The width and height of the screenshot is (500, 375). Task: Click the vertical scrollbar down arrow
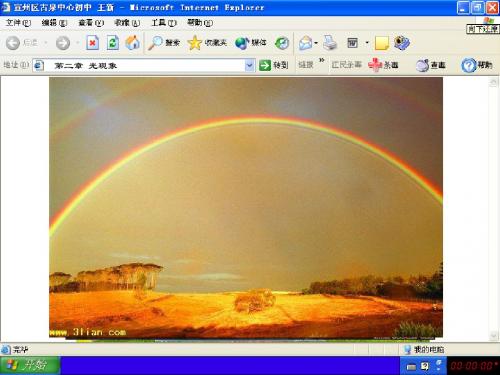click(x=493, y=336)
